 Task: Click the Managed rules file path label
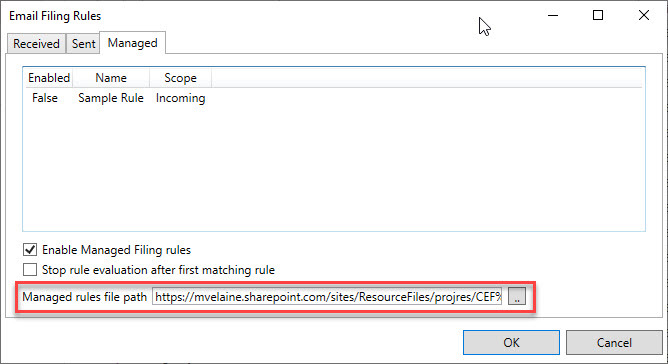coord(84,297)
